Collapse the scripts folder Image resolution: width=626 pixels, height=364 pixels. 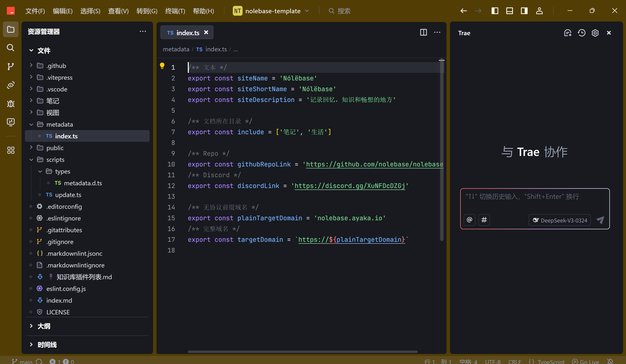31,159
